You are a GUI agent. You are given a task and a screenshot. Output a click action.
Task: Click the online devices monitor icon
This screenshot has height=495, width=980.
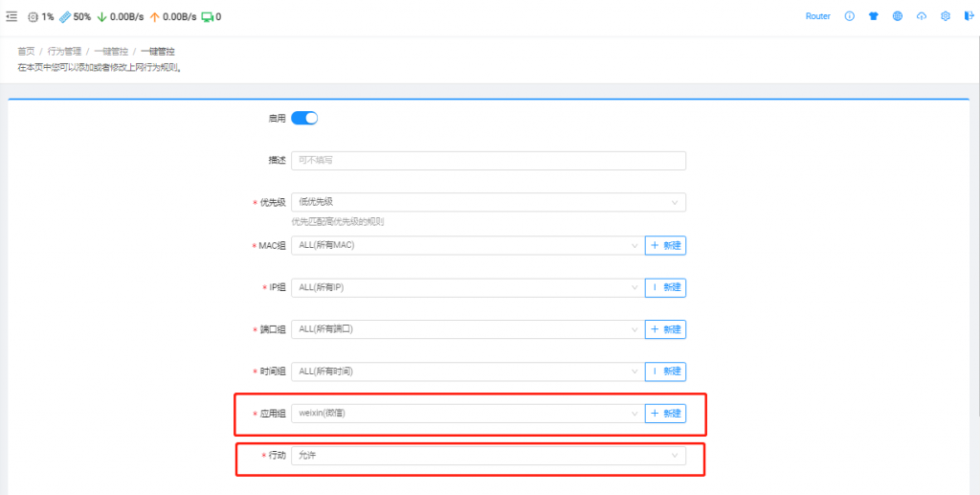pyautogui.click(x=208, y=17)
